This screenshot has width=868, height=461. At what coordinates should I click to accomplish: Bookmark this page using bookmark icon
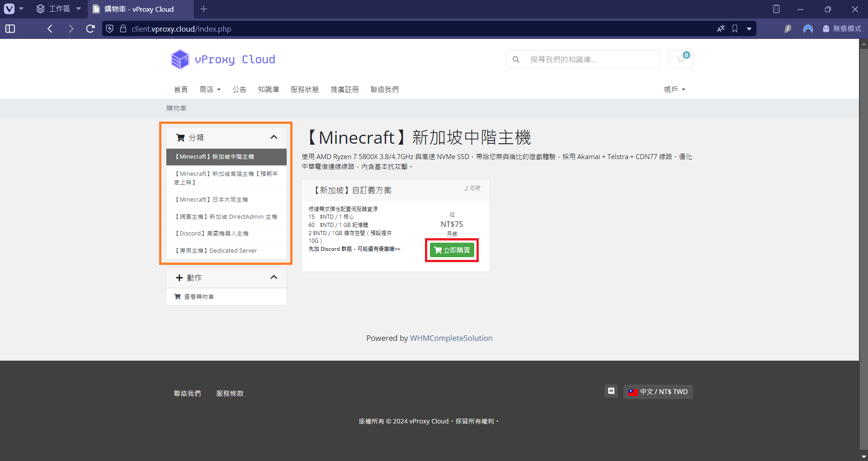point(735,29)
